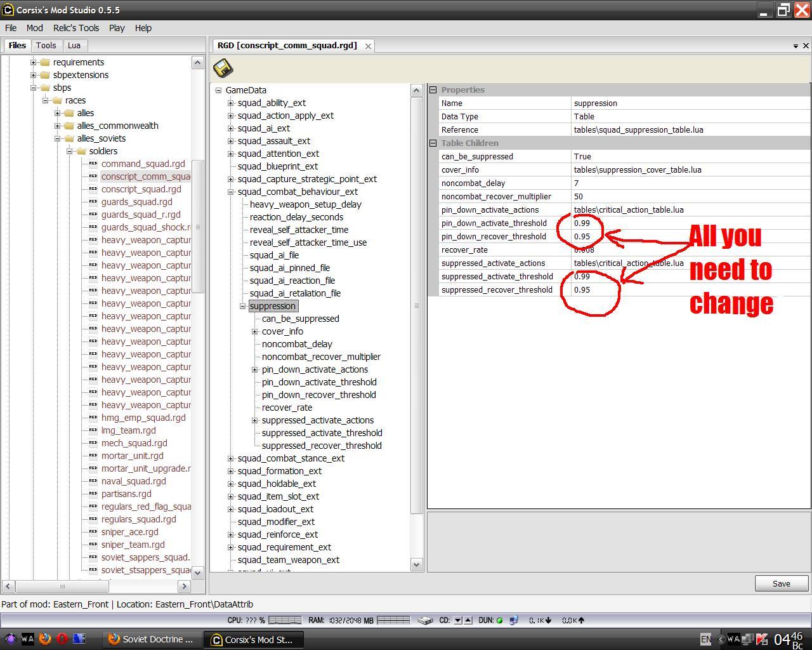Click Corsix's Mod Studio taskbar button
Viewport: 812px width, 650px height.
point(253,639)
